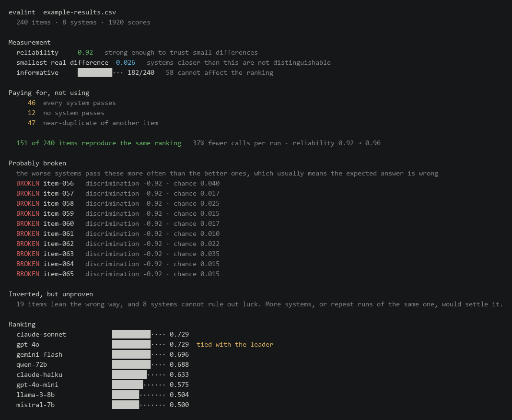The image size is (512, 420).
Task: Click the text 'near-duplicate of another item'
Action: pos(101,123)
